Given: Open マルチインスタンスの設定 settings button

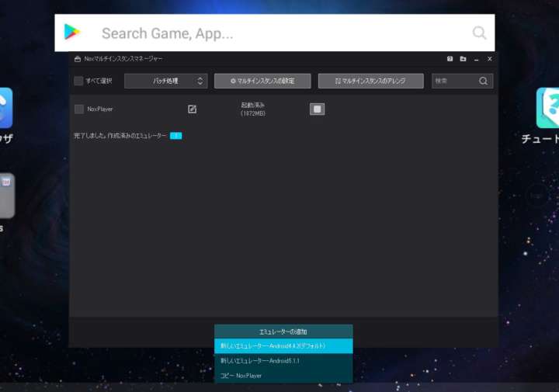Looking at the screenshot, I should (262, 81).
